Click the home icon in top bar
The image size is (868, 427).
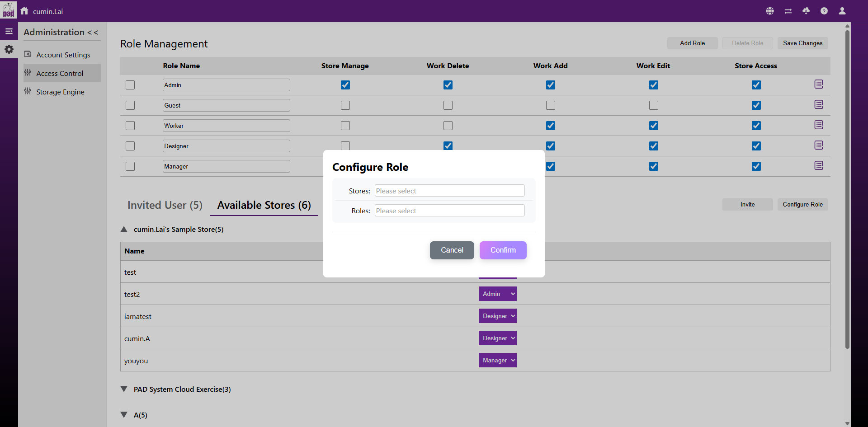(24, 11)
